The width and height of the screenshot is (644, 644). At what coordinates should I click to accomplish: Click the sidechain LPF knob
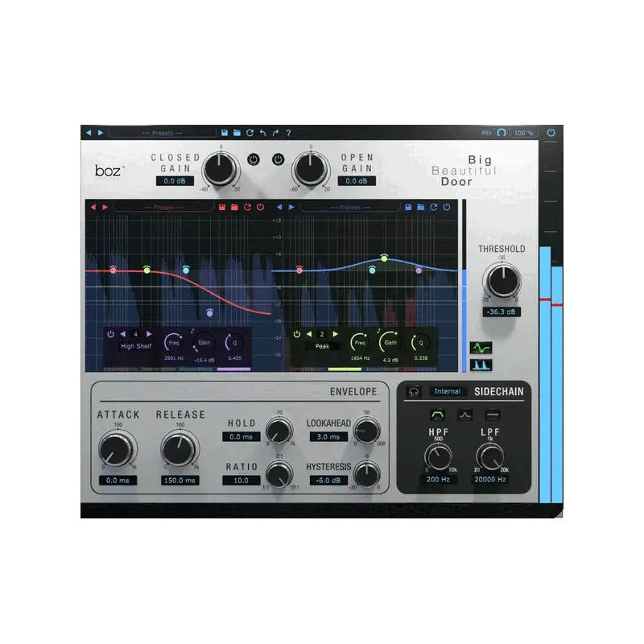coord(490,456)
